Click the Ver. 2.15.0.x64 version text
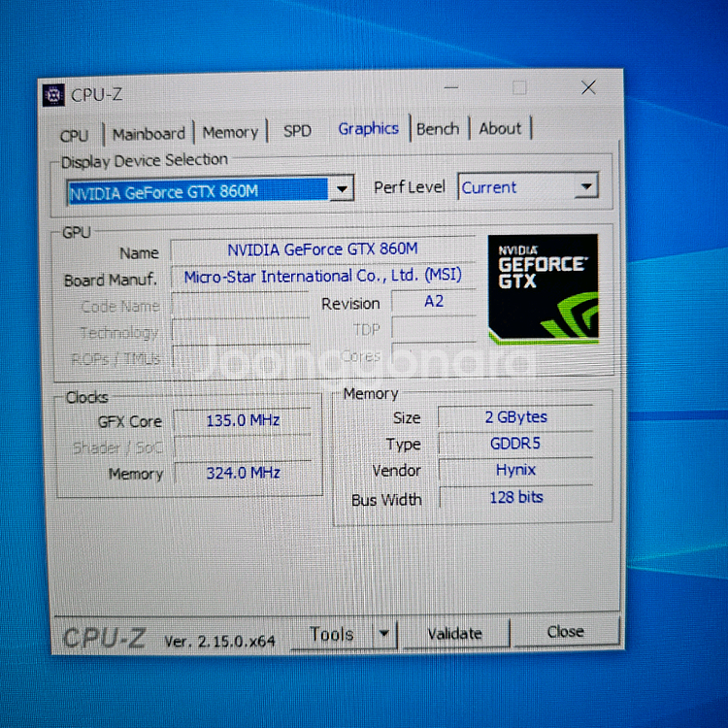 coord(220,642)
